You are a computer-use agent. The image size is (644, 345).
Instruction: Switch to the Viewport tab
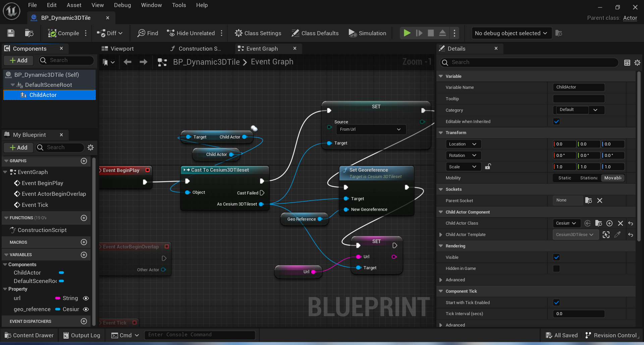coord(121,49)
